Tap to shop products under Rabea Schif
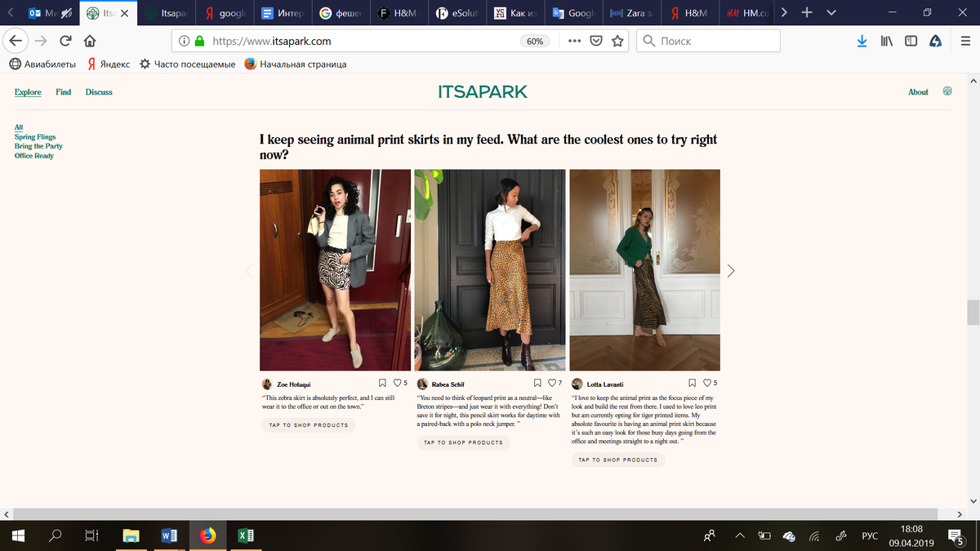The image size is (980, 551). [x=463, y=442]
